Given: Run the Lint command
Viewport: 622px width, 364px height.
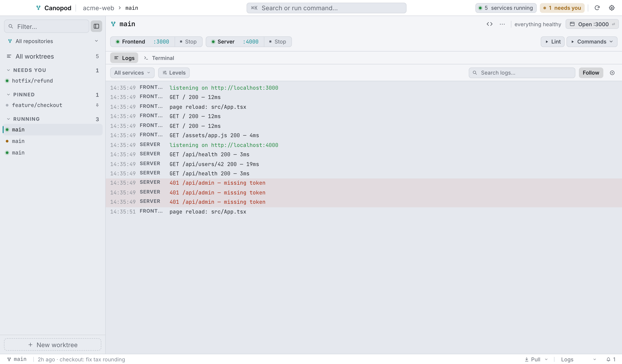Looking at the screenshot, I should click(x=552, y=42).
